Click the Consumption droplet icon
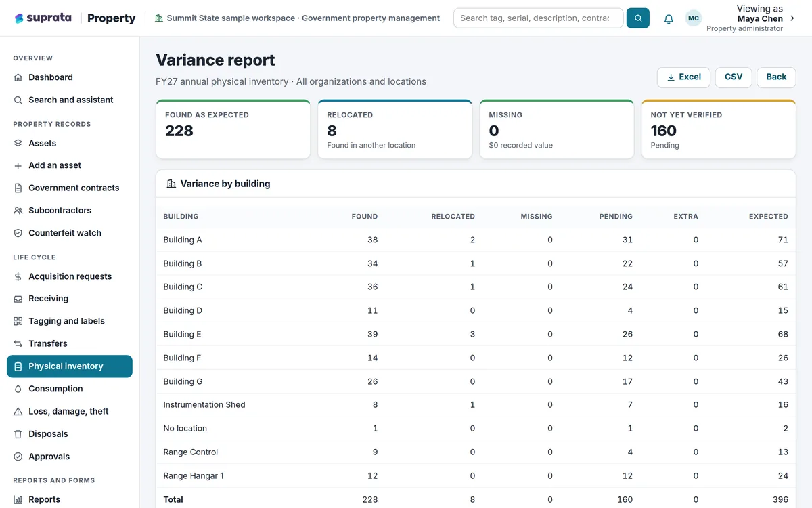This screenshot has width=812, height=508. pos(18,389)
